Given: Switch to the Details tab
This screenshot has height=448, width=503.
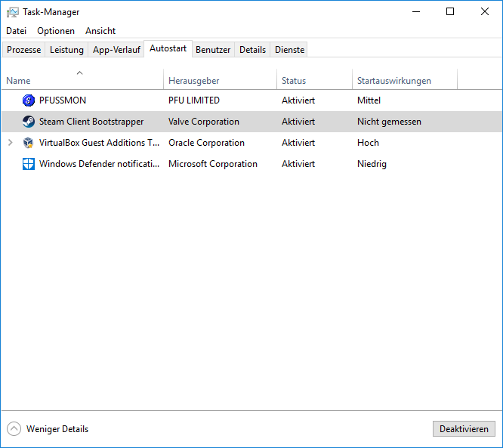Looking at the screenshot, I should coord(252,50).
